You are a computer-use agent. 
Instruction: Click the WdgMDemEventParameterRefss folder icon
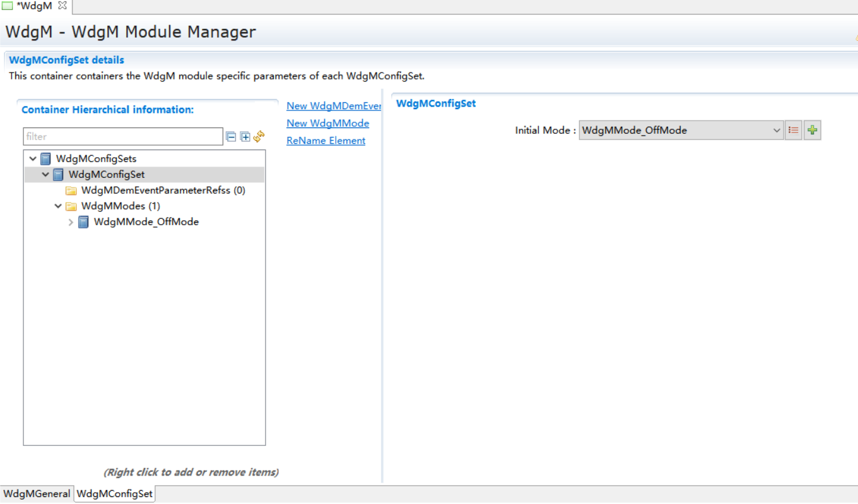[x=71, y=190]
